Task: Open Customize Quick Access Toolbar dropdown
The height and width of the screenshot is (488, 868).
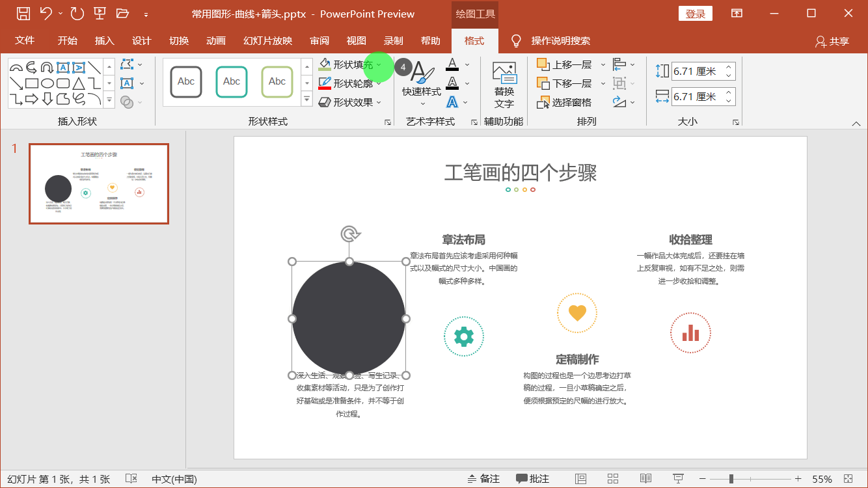Action: (x=146, y=14)
